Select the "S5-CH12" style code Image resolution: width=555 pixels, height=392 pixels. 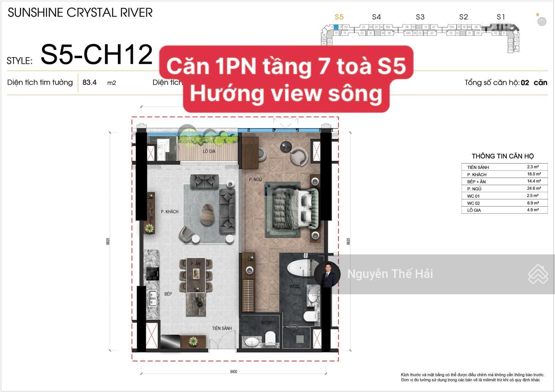pos(97,54)
